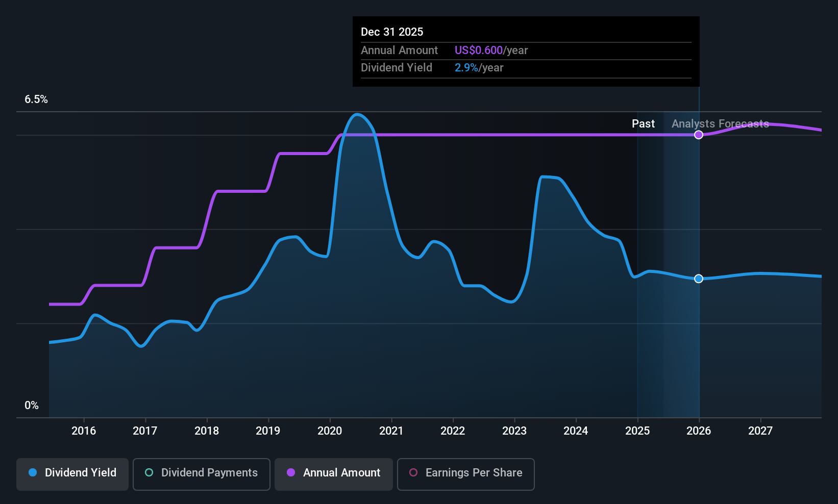Click the 2.9%/year tooltip value
The image size is (838, 504).
(479, 68)
